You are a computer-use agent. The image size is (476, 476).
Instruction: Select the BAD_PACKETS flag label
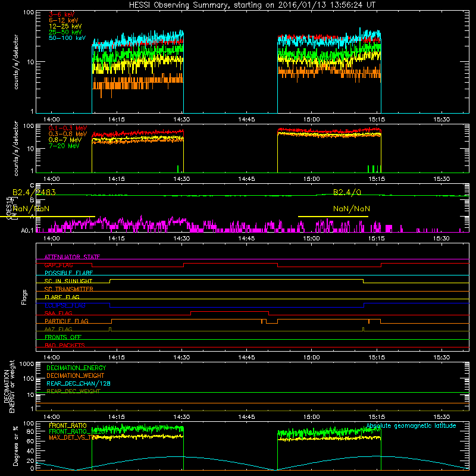[65, 345]
